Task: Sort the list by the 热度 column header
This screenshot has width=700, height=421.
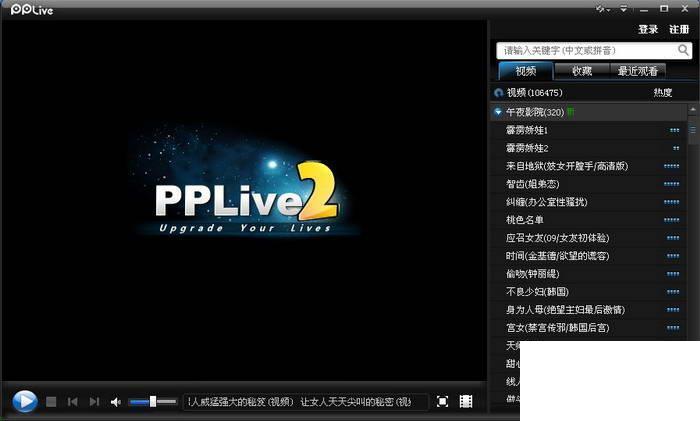Action: [662, 92]
